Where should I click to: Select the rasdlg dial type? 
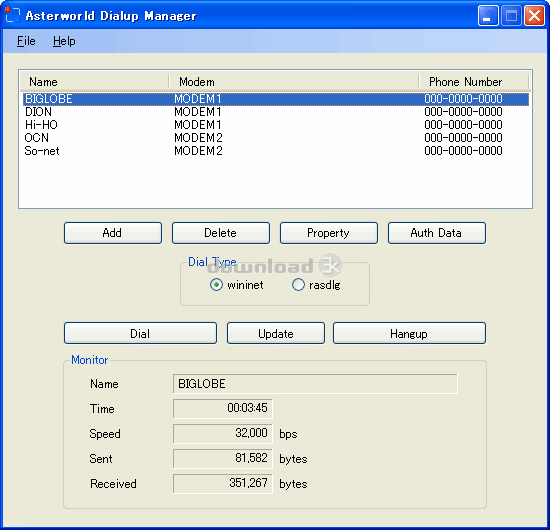(x=298, y=284)
